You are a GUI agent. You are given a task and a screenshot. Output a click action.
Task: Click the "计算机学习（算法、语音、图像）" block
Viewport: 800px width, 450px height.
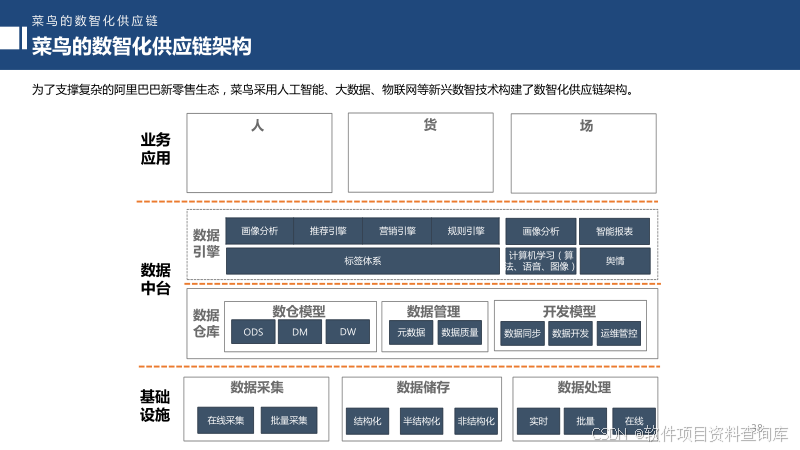pyautogui.click(x=541, y=261)
